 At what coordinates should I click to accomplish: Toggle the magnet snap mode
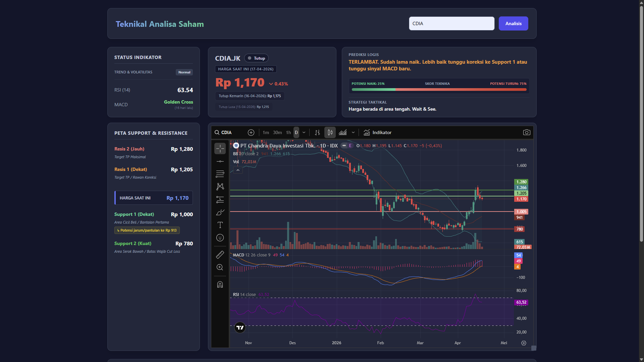[220, 285]
